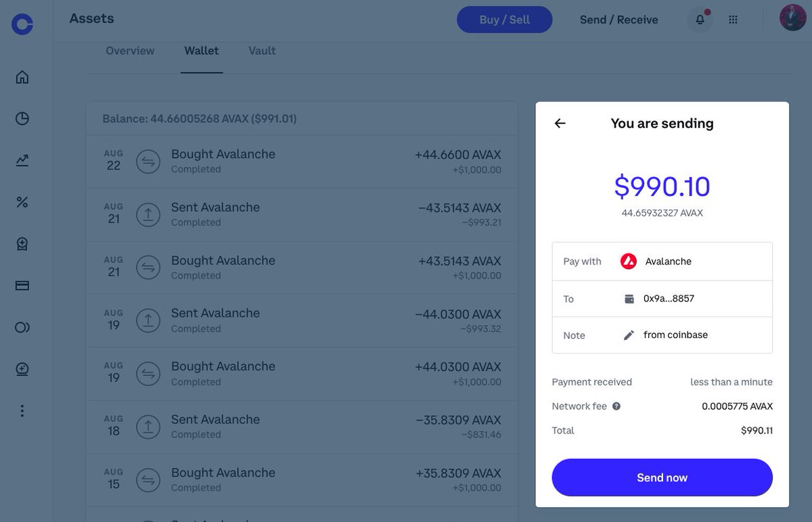
Task: Click the swap icon for Aug 19 Bought Avalanche
Action: 148,373
